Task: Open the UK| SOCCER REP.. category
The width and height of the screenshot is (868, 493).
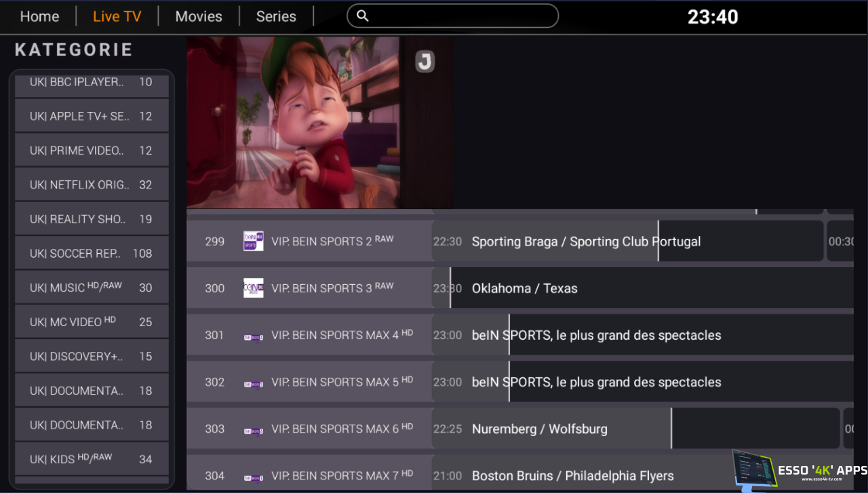Action: [92, 253]
